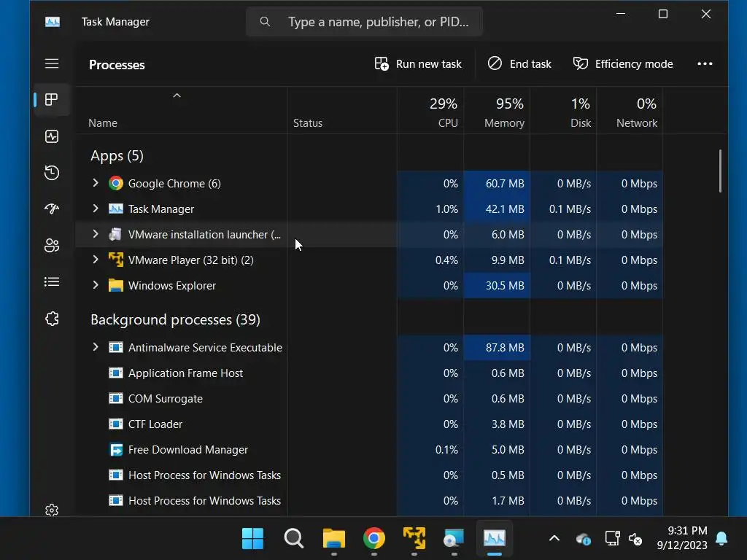The height and width of the screenshot is (560, 747).
Task: Click the VMware Player process icon
Action: (x=116, y=260)
